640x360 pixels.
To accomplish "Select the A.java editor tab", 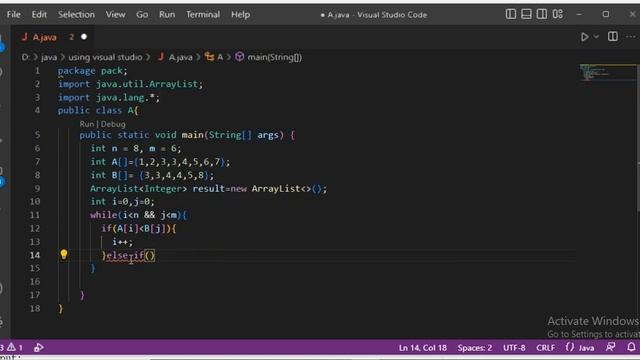I will [x=52, y=37].
